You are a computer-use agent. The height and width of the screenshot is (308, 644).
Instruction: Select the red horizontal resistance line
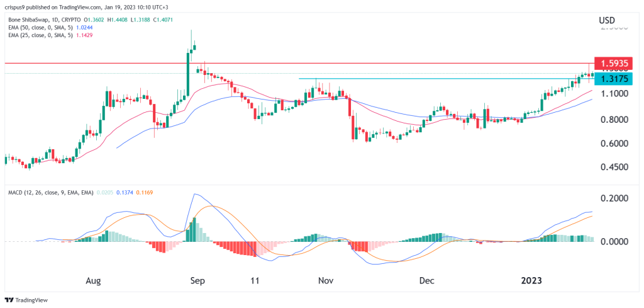click(300, 64)
